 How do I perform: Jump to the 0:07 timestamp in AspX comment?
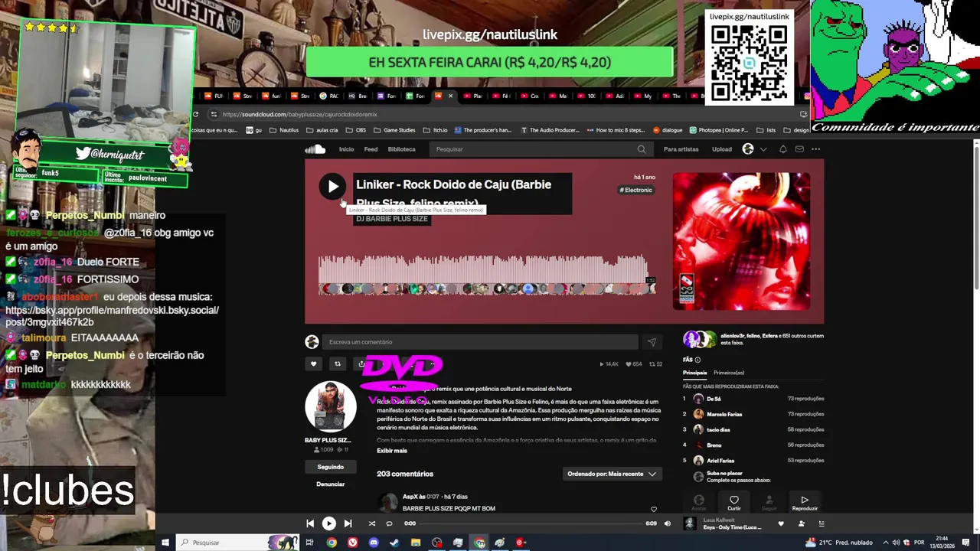coord(433,497)
